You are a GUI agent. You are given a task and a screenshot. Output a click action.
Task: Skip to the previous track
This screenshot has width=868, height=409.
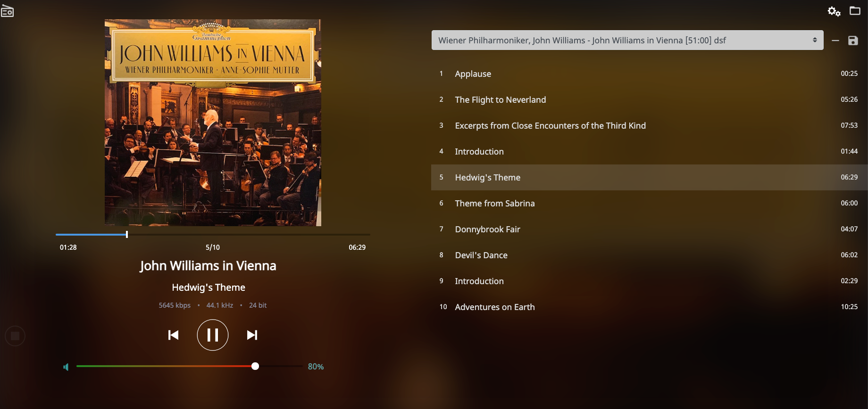(173, 335)
